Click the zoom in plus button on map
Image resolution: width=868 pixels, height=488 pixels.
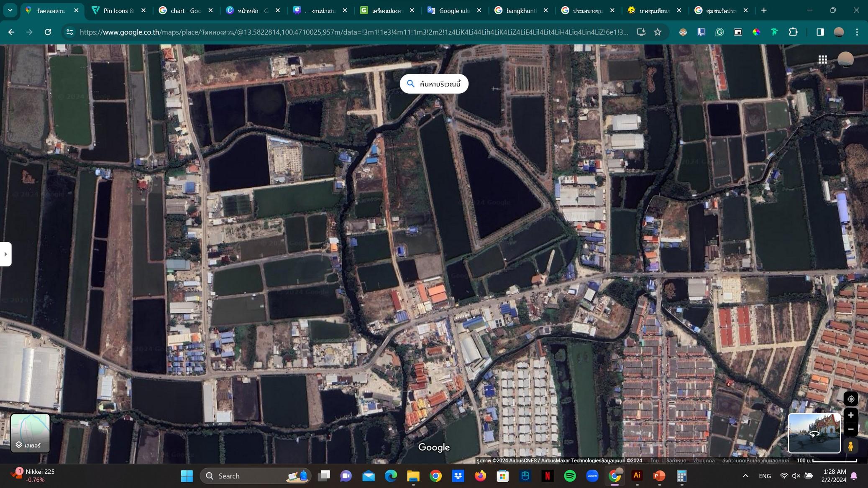point(850,415)
